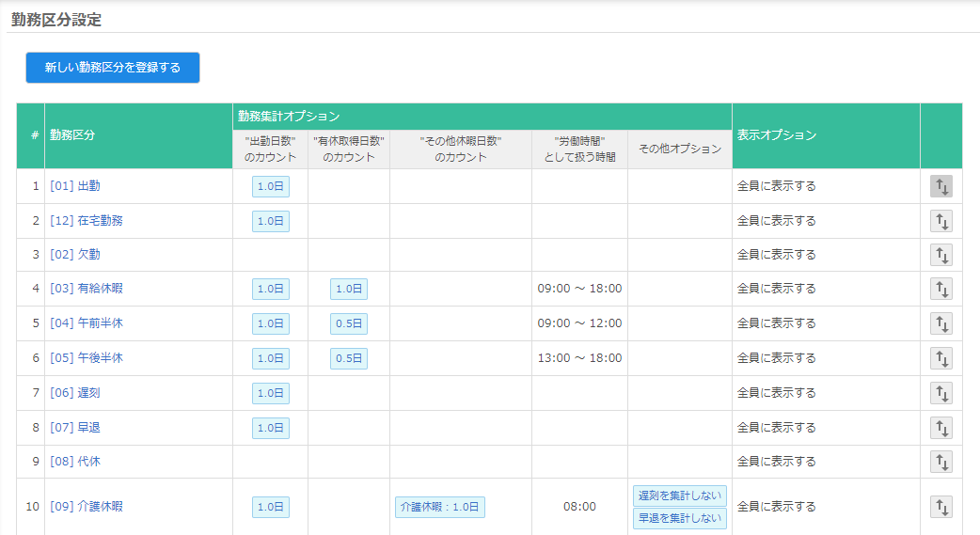This screenshot has width=980, height=535.
Task: Open the [12] 在宅勤務 link
Action: [87, 221]
